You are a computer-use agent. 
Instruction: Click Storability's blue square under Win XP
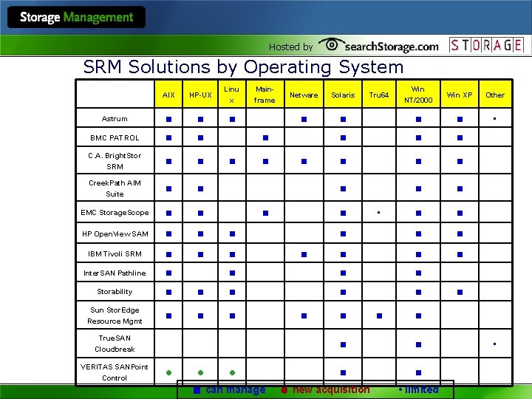[460, 292]
